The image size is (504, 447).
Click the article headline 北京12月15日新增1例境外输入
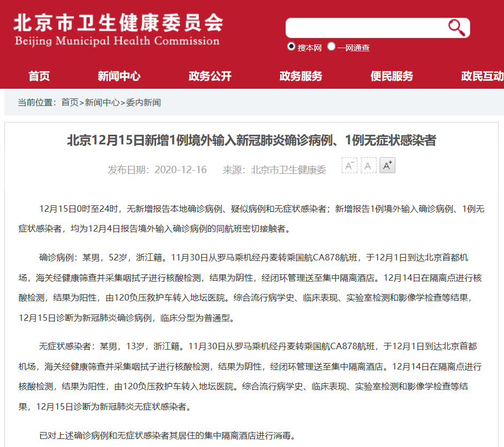[252, 141]
